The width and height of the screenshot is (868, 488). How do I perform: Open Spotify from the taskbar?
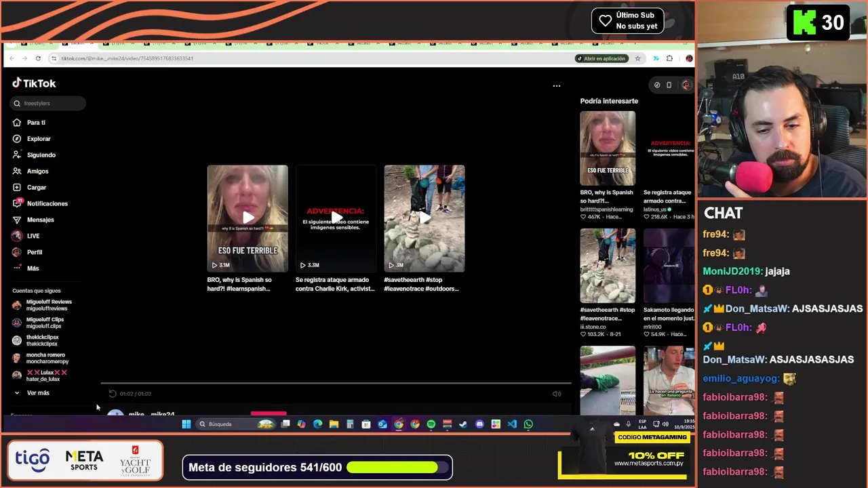coord(431,424)
